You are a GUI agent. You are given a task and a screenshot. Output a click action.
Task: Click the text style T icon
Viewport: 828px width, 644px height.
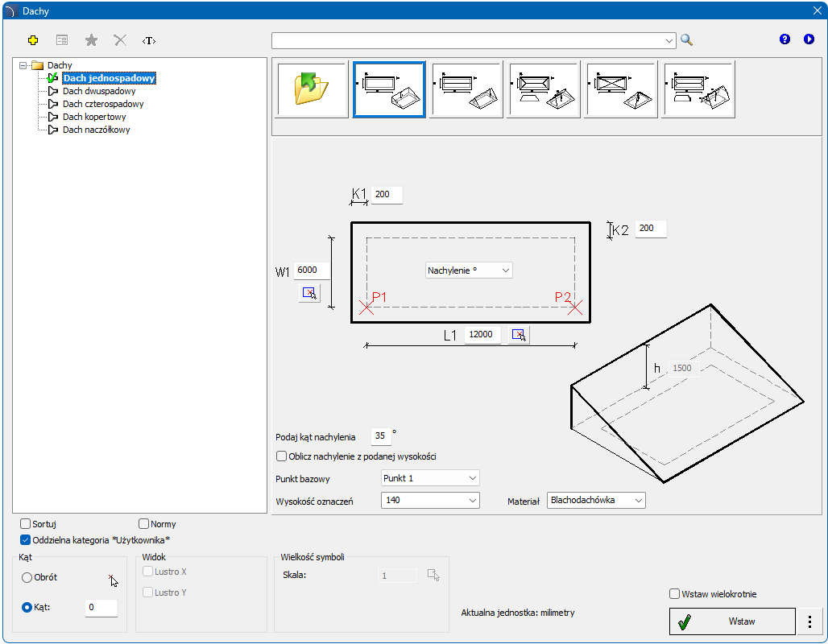click(x=149, y=39)
